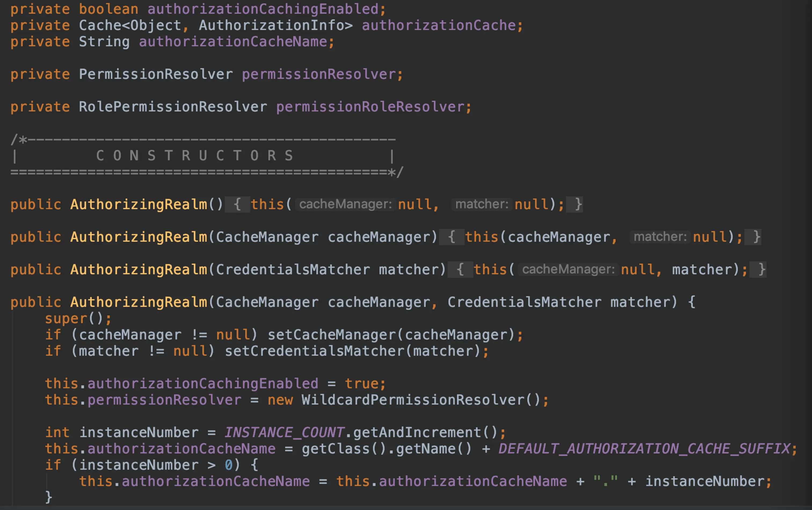Expand folded brace after AuthorizingRealm(CredentialsMatcher matcher)
Image resolution: width=812 pixels, height=510 pixels.
tap(460, 270)
